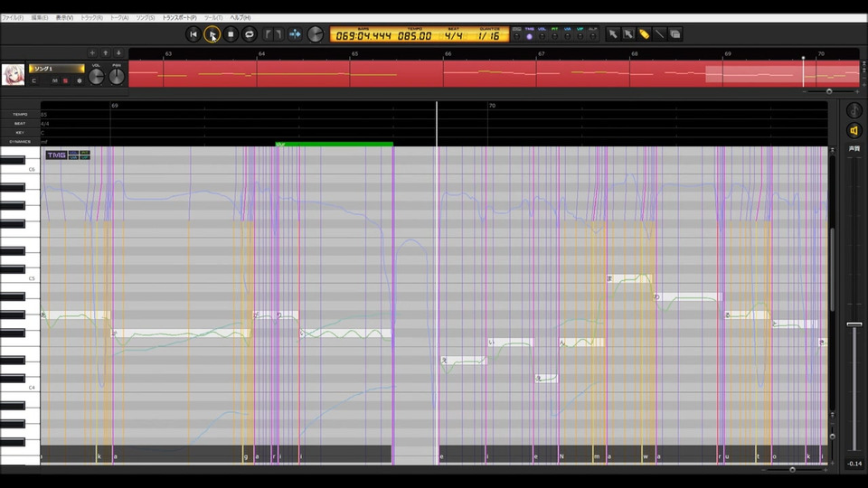Toggle the speaker monitor icon
868x488 pixels.
854,130
